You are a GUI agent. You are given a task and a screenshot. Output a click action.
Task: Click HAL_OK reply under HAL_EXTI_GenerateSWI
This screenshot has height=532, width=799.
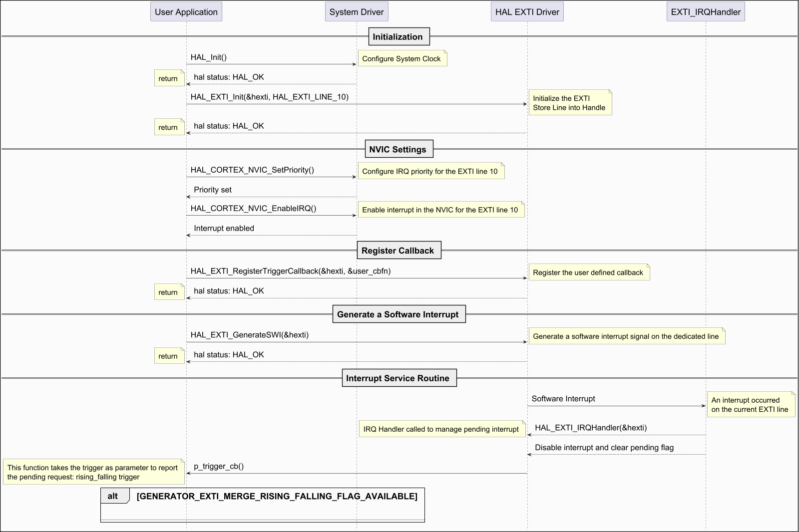[229, 355]
